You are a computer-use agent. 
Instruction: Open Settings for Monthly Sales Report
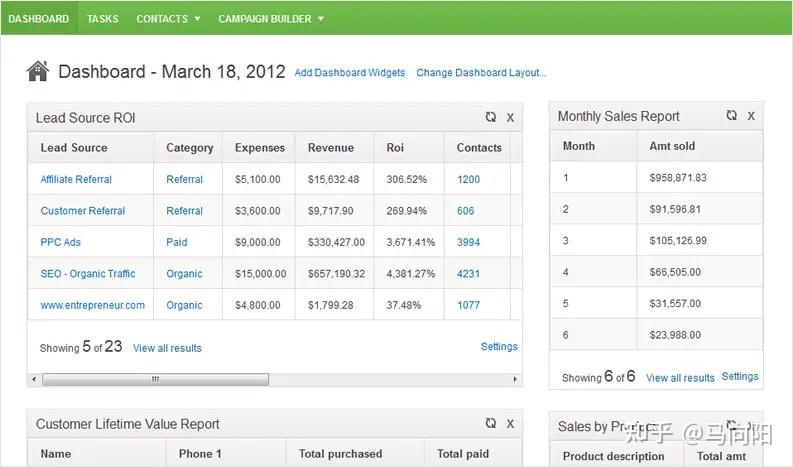coord(740,376)
